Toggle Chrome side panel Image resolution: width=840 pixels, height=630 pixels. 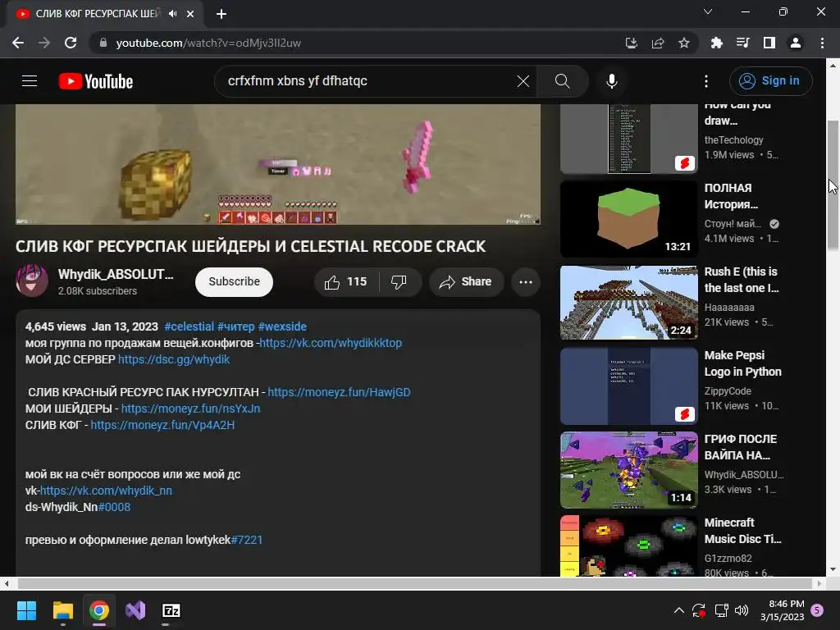click(x=769, y=43)
